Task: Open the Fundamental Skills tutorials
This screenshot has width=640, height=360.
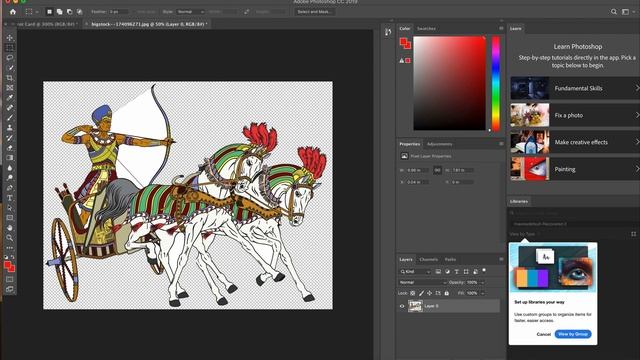Action: 576,88
